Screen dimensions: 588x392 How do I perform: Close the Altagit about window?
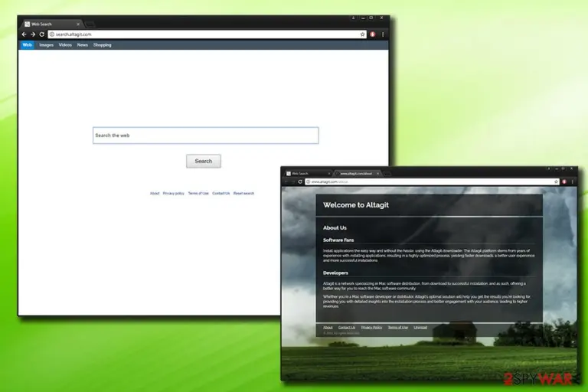tap(571, 168)
